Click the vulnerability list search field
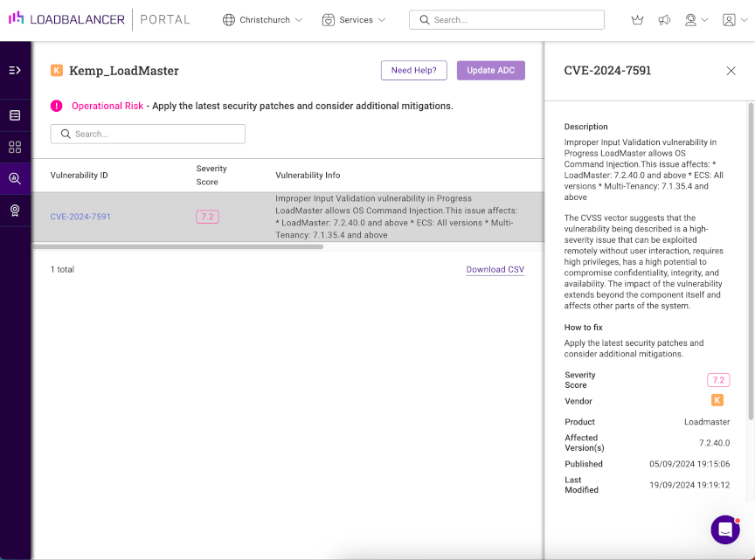Screen dimensions: 755x560 tap(148, 134)
